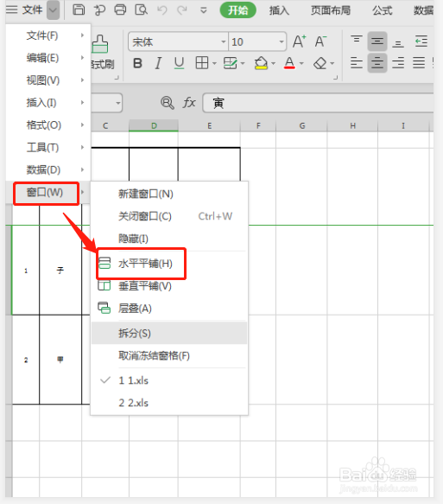Click the zoom magnifier icon by formula bar
The height and width of the screenshot is (504, 443).
pos(168,103)
